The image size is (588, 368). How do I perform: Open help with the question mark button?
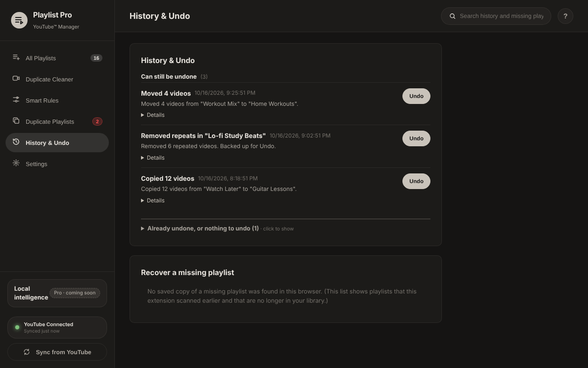click(x=565, y=16)
